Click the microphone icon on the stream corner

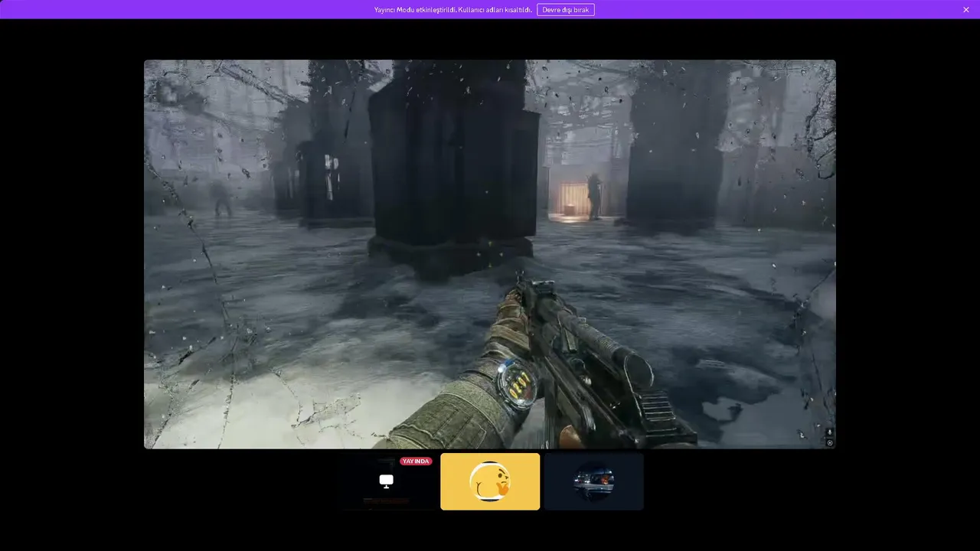pyautogui.click(x=830, y=432)
